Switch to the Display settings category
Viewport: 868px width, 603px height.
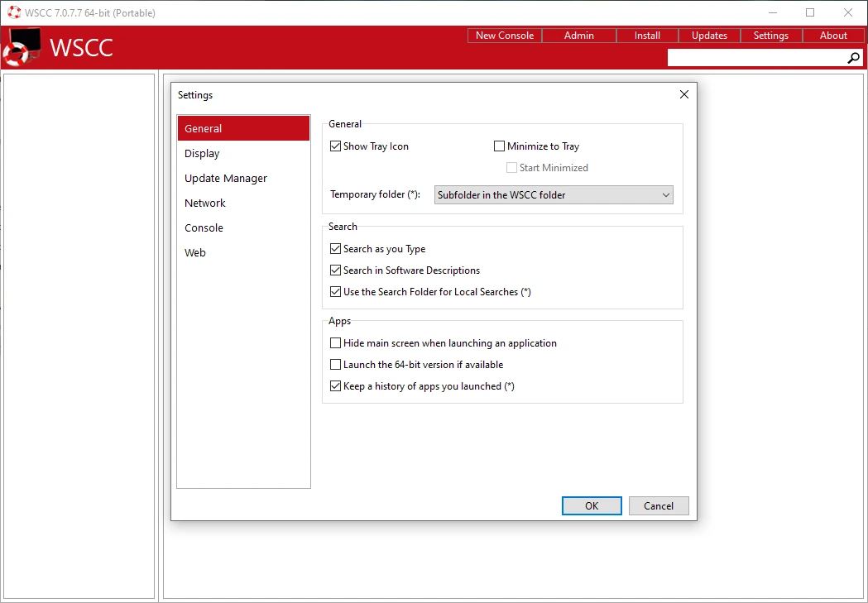tap(203, 154)
